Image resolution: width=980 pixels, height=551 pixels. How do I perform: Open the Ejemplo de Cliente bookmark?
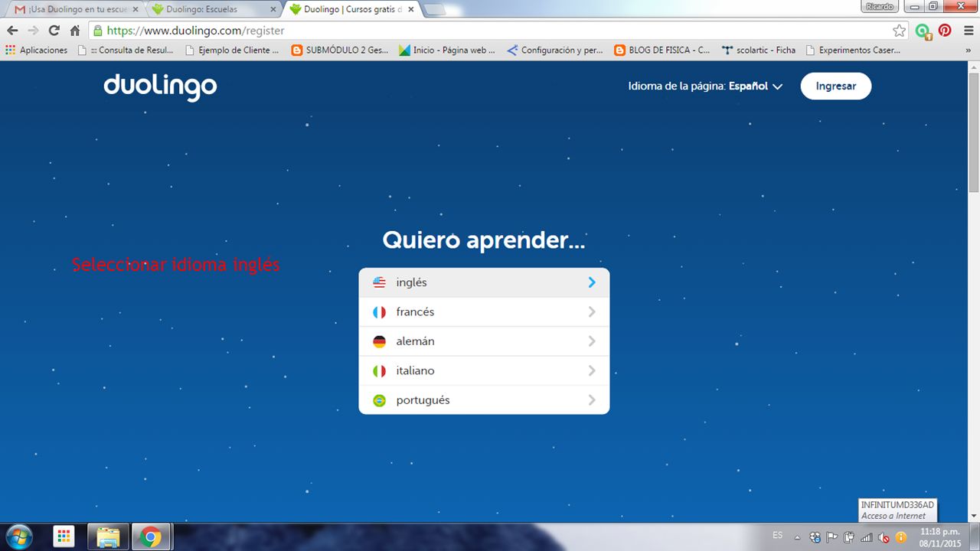232,50
